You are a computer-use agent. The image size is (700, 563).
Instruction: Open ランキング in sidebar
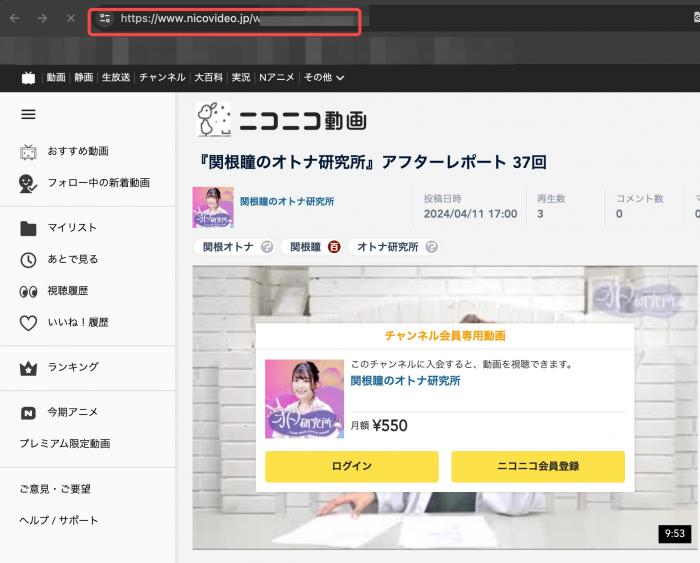(x=73, y=367)
